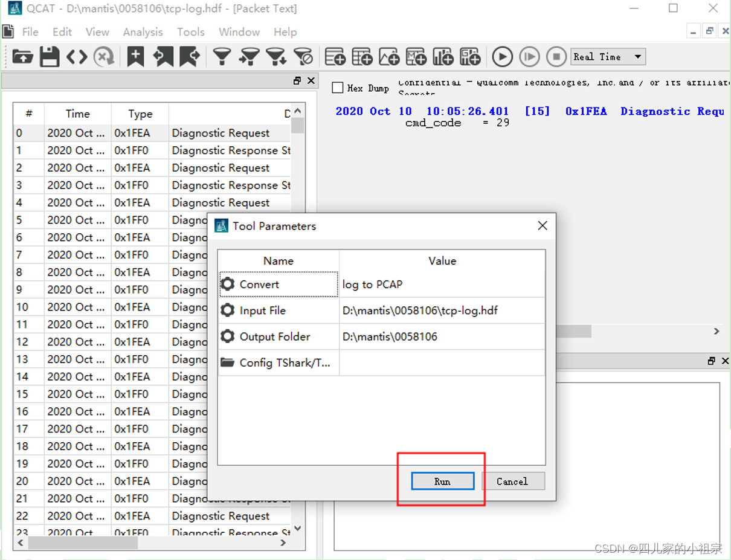
Task: Click the add bar chart view icon
Action: pos(443,57)
